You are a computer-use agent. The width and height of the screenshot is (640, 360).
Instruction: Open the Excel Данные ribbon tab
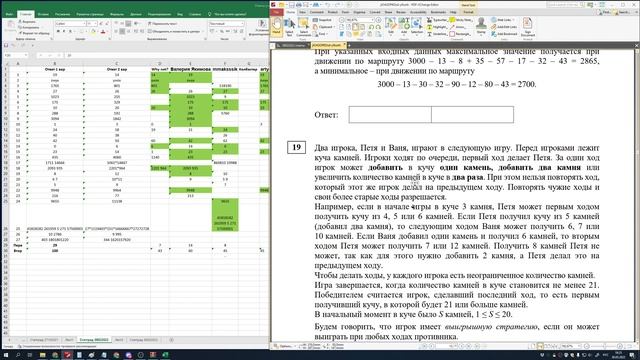136,14
